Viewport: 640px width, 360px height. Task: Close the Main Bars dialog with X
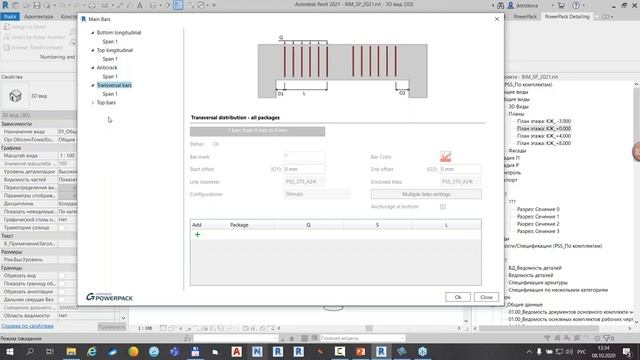[x=497, y=19]
